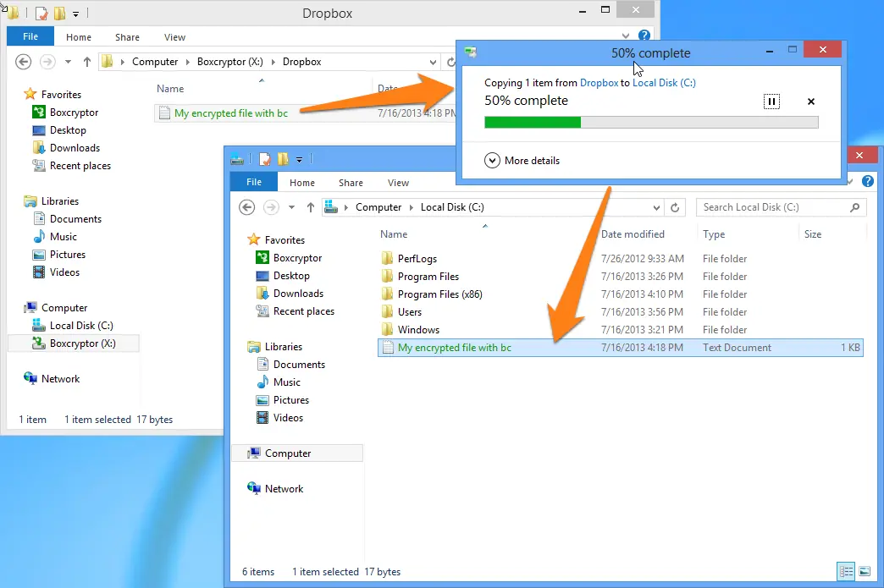Expand address bar history in Local Disk window
884x588 pixels.
point(656,207)
